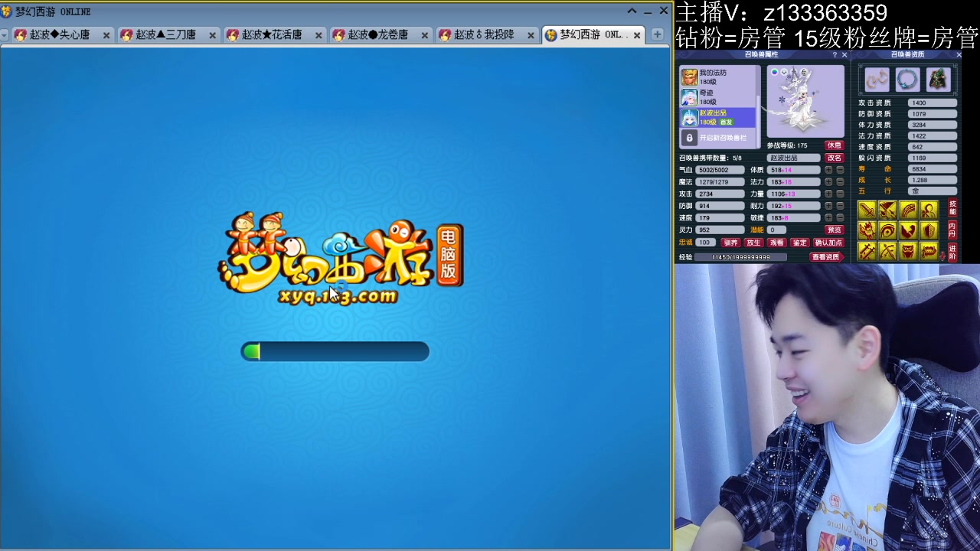Click the eye-shaped skill icon
The height and width of the screenshot is (551, 980).
[887, 230]
